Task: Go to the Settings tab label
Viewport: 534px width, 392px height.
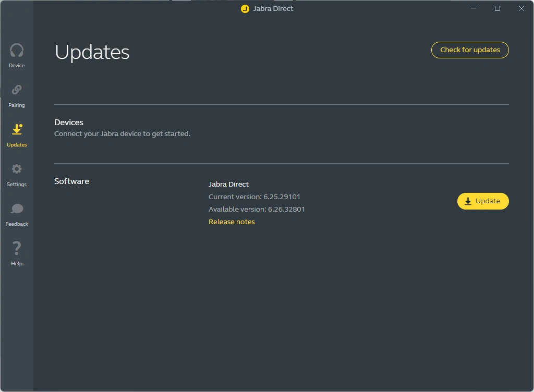Action: [17, 185]
